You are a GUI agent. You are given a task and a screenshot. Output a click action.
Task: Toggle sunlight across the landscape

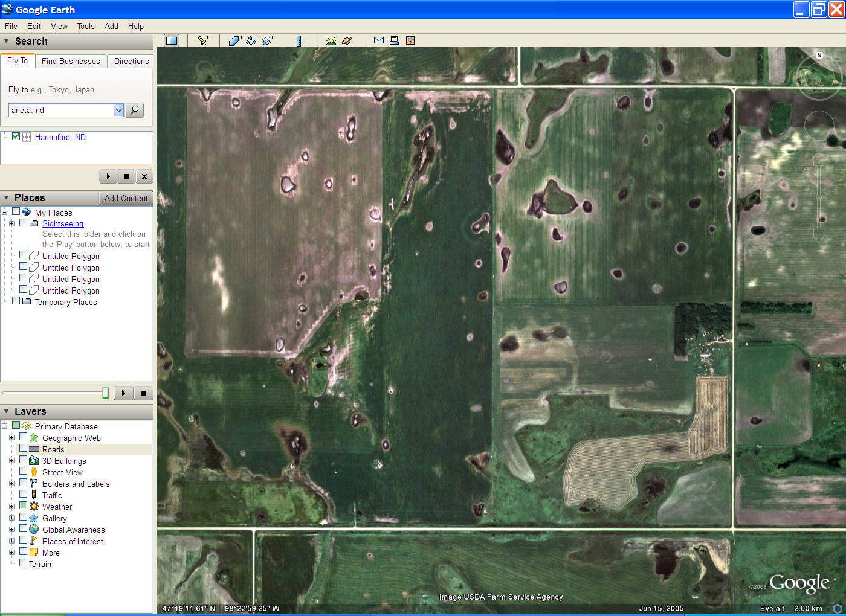click(331, 40)
